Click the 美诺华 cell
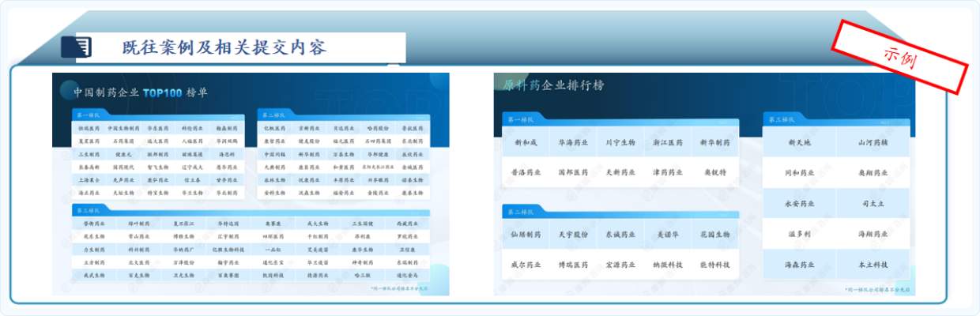The width and height of the screenshot is (980, 316). pyautogui.click(x=668, y=235)
